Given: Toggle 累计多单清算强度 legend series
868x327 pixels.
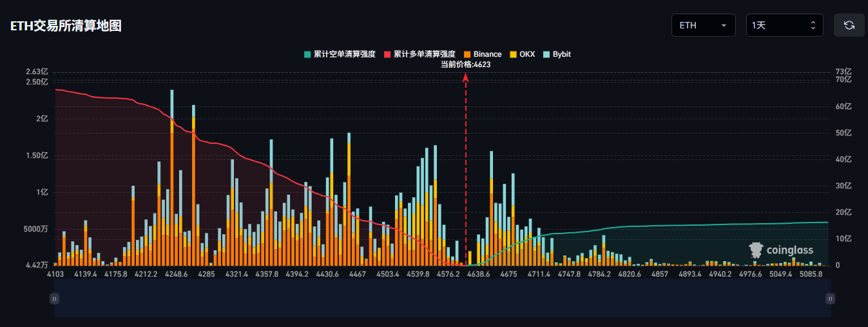Looking at the screenshot, I should (x=420, y=54).
